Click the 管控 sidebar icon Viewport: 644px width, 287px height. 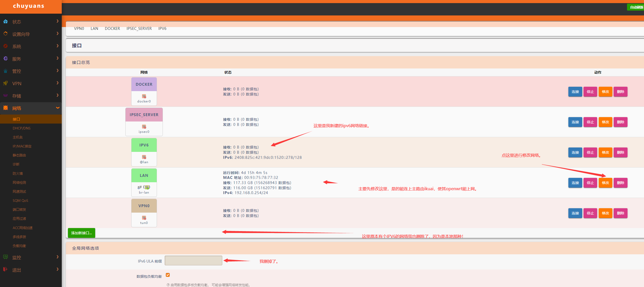5,71
